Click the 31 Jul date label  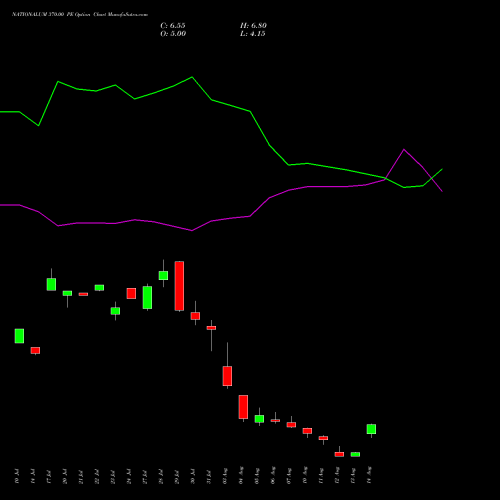(209, 476)
